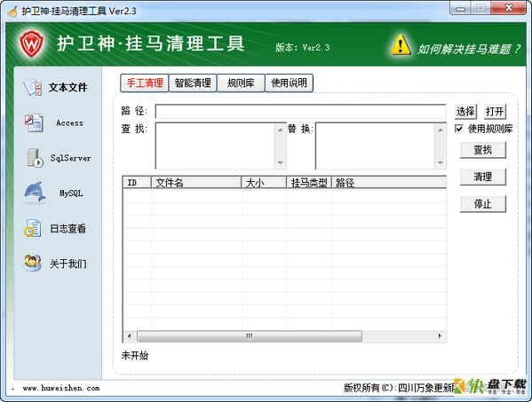Click the red shield W logo
This screenshot has width=532, height=402.
31,43
